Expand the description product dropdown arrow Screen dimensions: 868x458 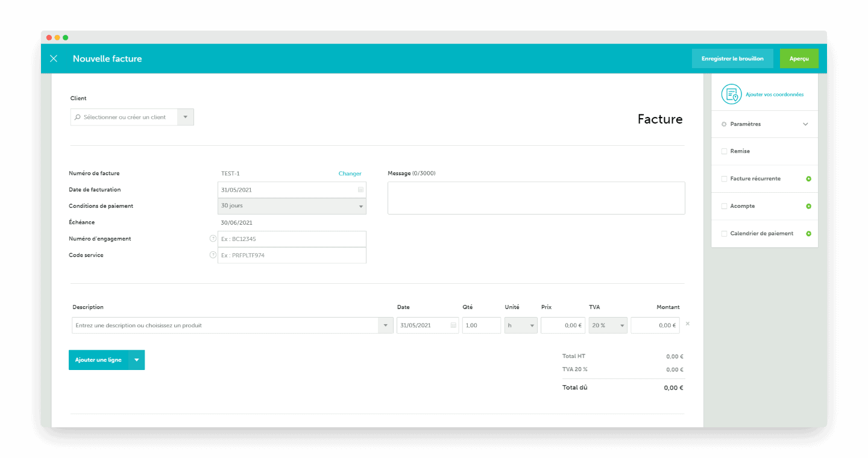pyautogui.click(x=386, y=325)
